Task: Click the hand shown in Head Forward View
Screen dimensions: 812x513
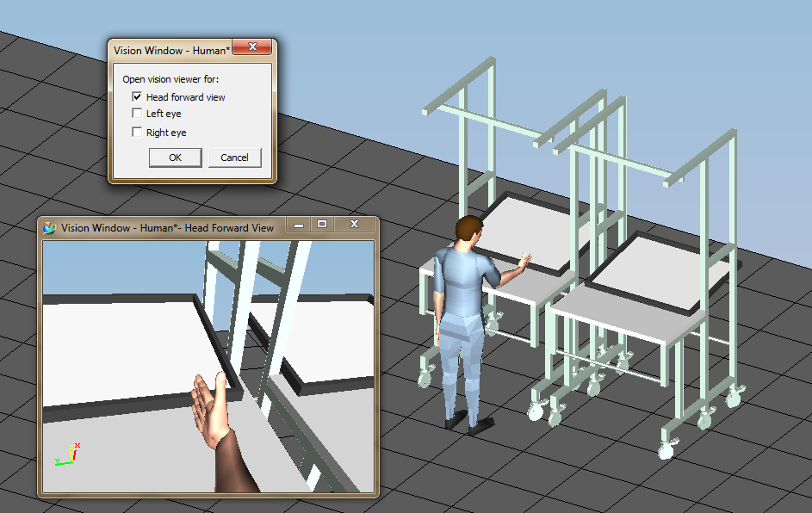Action: (211, 409)
